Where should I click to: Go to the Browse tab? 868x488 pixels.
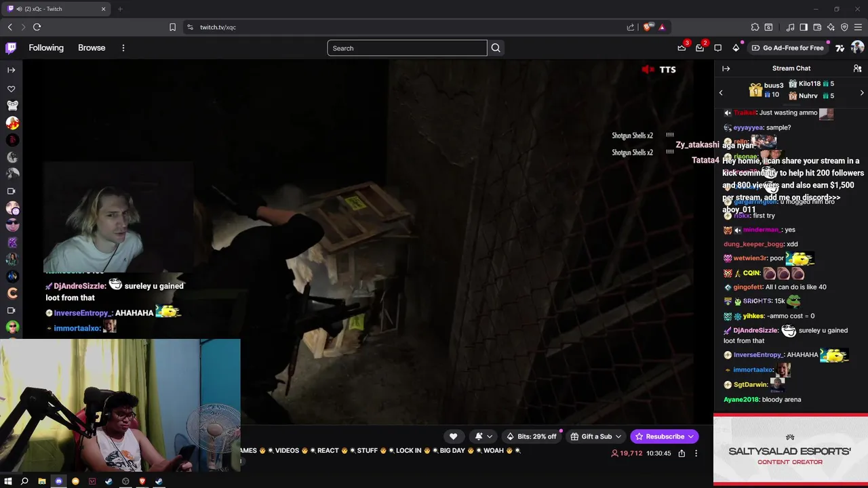[92, 48]
